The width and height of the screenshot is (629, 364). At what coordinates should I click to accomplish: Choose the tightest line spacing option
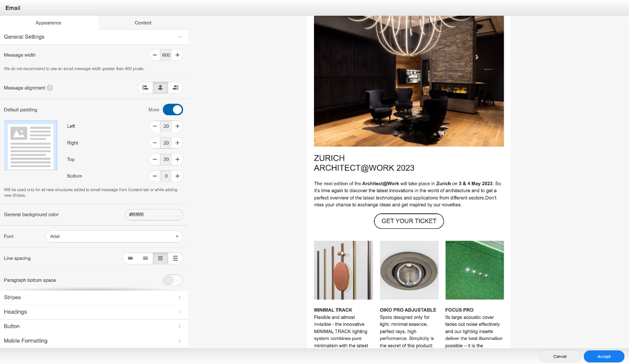click(x=131, y=258)
